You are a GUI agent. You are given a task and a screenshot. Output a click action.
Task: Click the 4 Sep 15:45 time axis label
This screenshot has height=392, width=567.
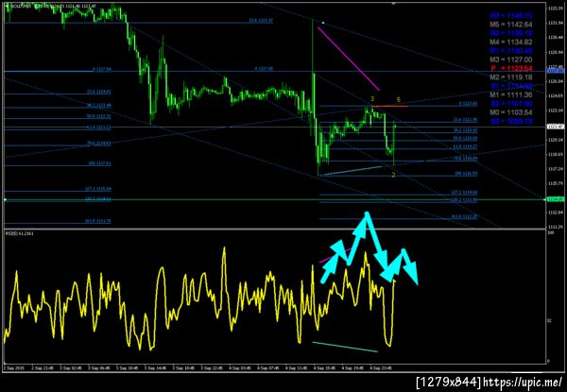click(x=325, y=367)
